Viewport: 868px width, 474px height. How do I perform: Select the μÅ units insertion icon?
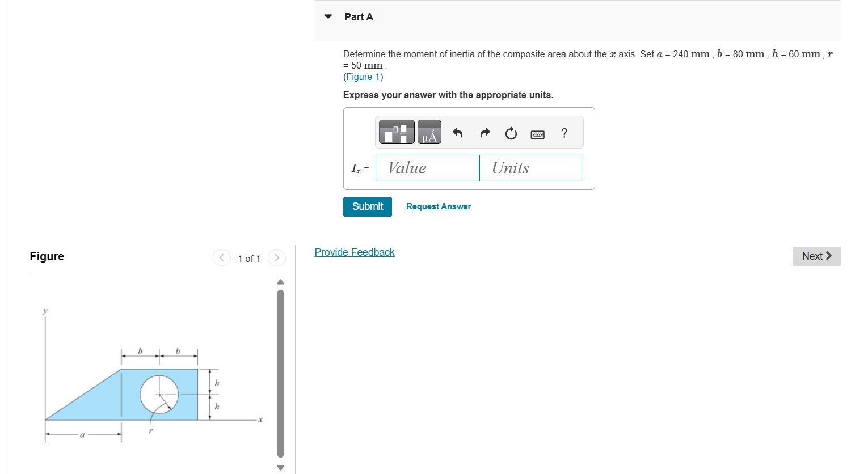pos(429,132)
